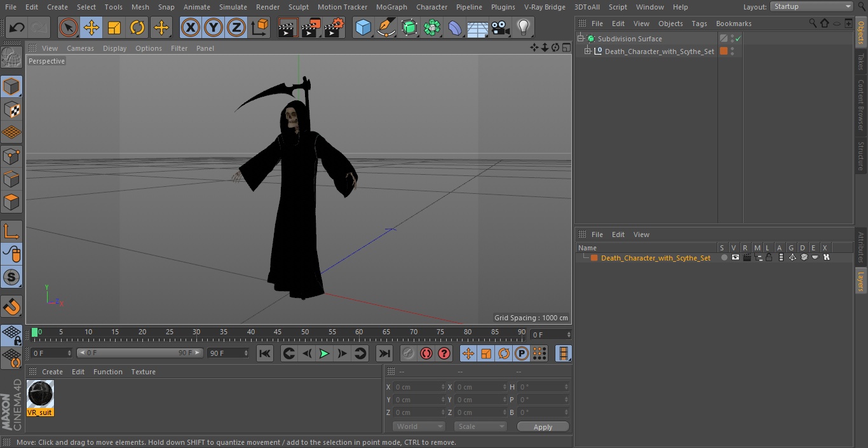Toggle Autokeying button
Viewport: 868px width, 448px height.
(x=426, y=353)
